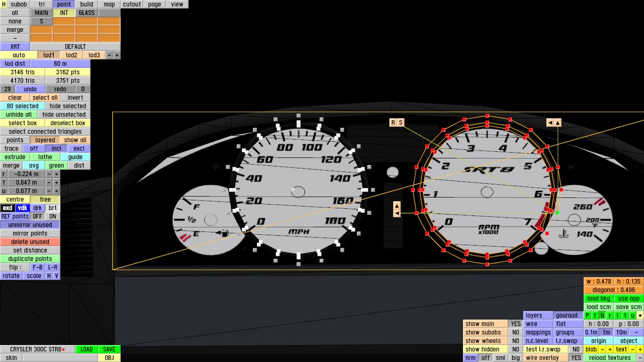644x362 pixels.
Task: Click duplicate points
Action: (x=30, y=259)
